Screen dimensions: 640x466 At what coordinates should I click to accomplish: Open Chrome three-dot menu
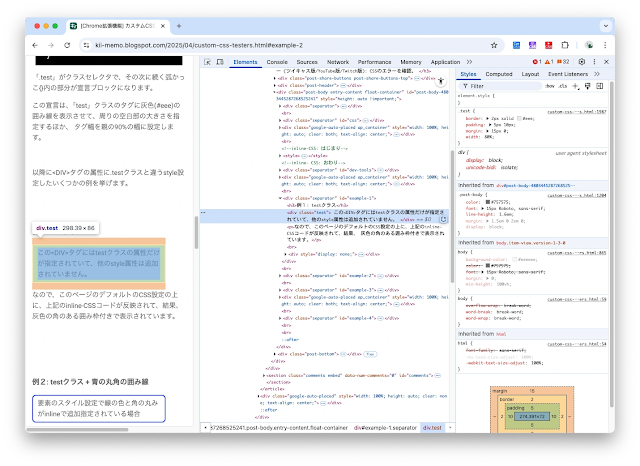[x=605, y=45]
